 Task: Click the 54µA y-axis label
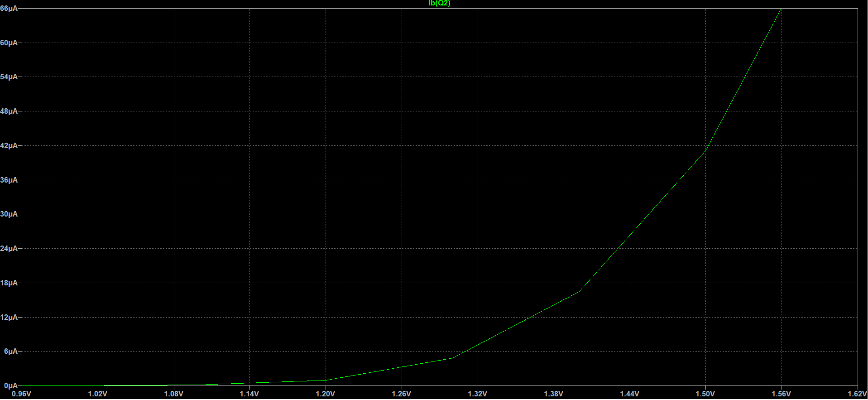[x=9, y=77]
